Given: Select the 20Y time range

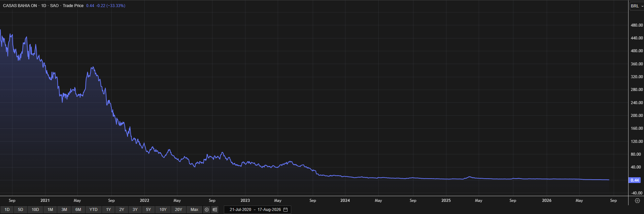Looking at the screenshot, I should 178,210.
